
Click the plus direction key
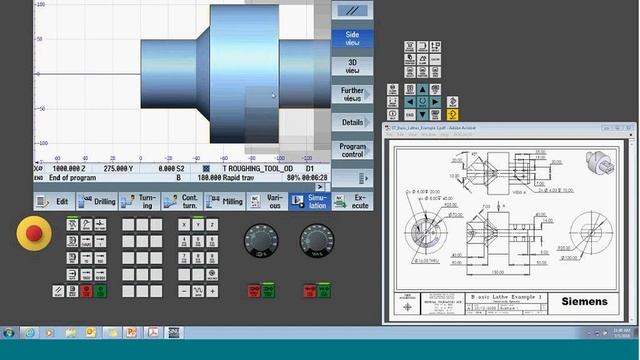coord(212,291)
